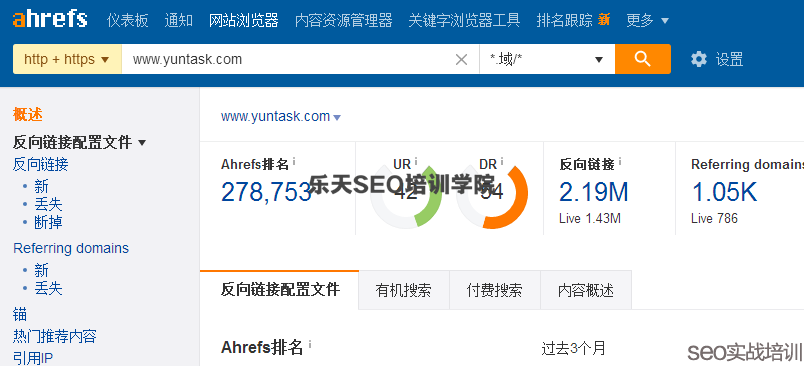Open 新 under Referring domains sidebar

tap(42, 270)
